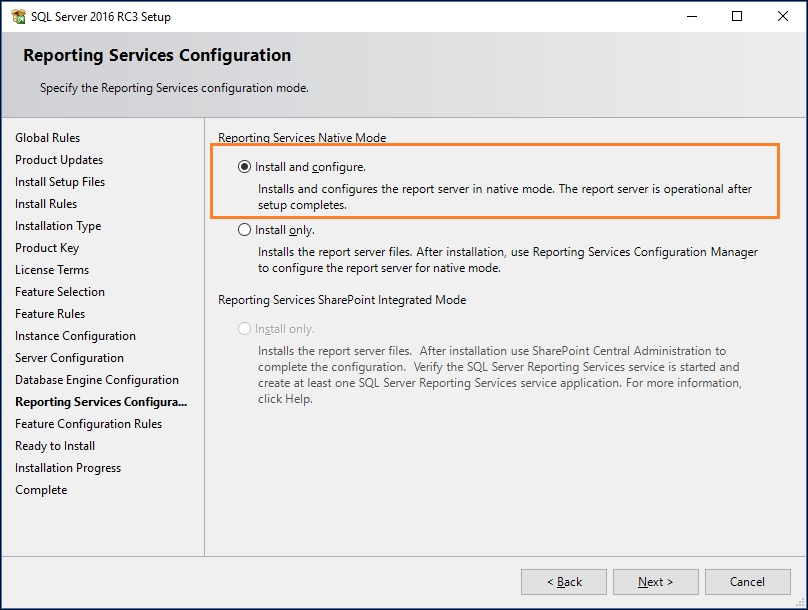This screenshot has height=610, width=808.
Task: Jump to the Feature Selection step
Action: [60, 292]
